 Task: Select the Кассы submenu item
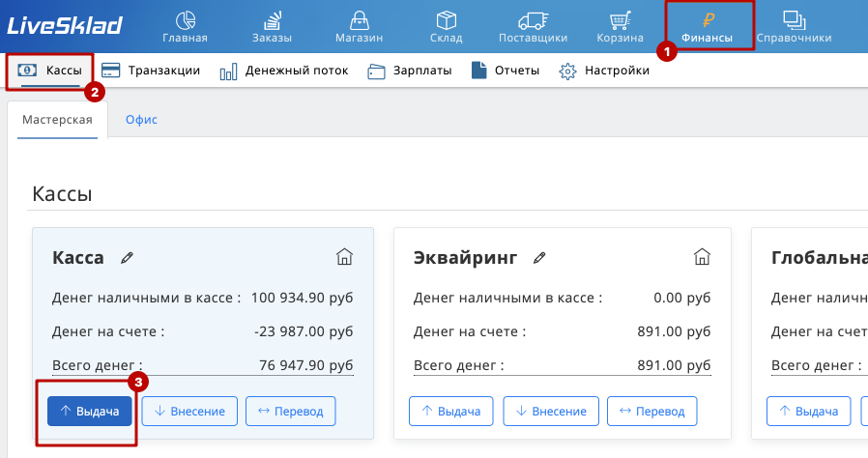coord(50,71)
